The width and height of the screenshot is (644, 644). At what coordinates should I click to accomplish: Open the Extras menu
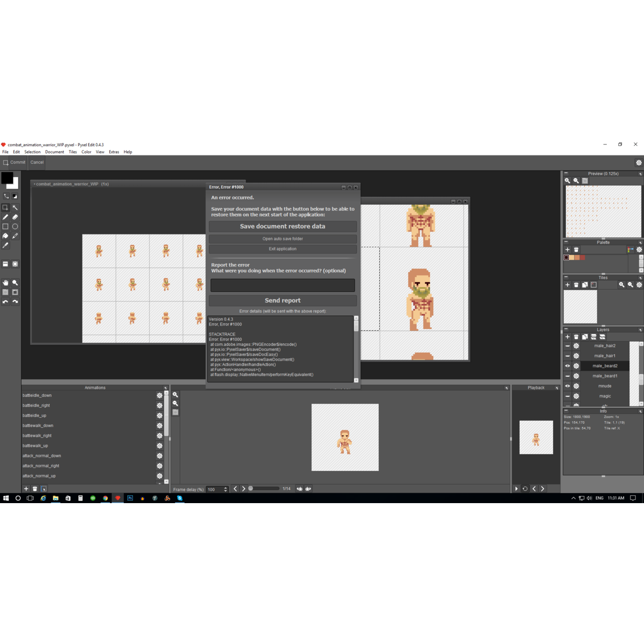tap(114, 152)
